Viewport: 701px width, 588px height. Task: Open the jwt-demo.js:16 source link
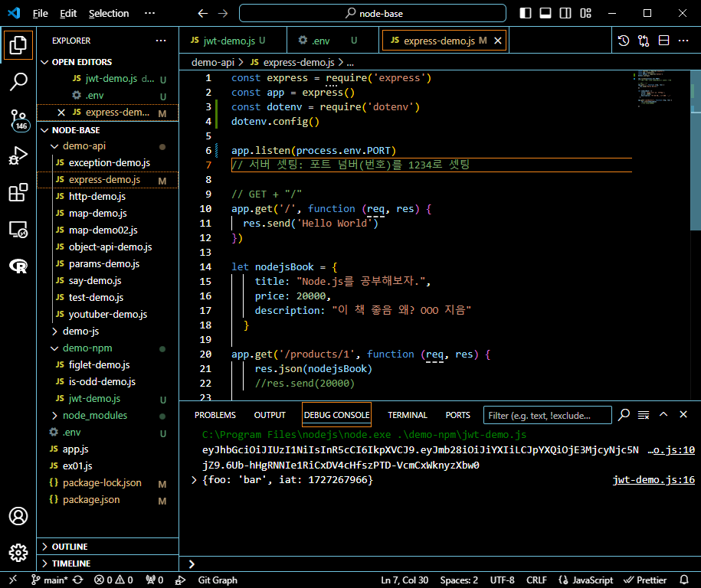(654, 480)
